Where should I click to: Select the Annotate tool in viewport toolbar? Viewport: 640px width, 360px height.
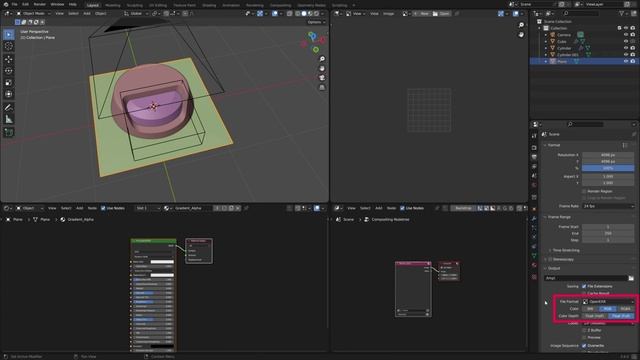coord(9,108)
